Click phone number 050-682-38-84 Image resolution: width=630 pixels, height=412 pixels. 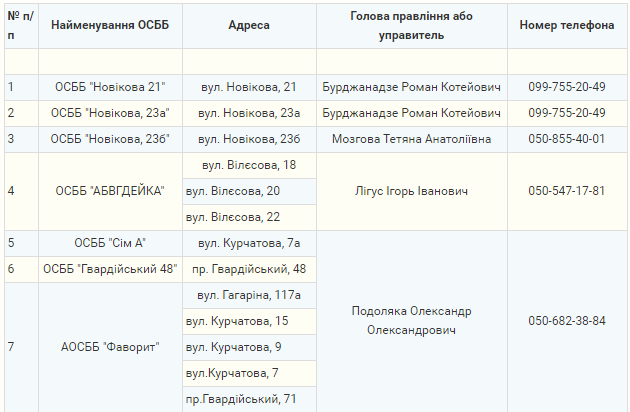567,320
